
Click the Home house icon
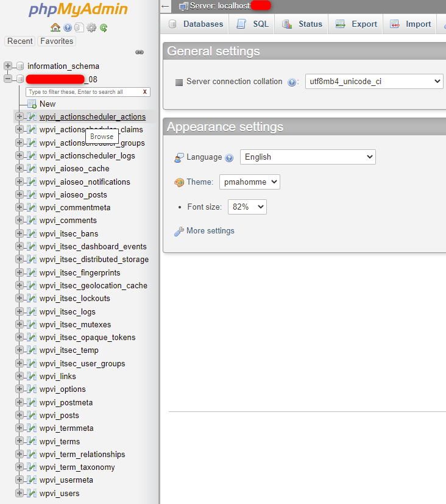coord(55,27)
